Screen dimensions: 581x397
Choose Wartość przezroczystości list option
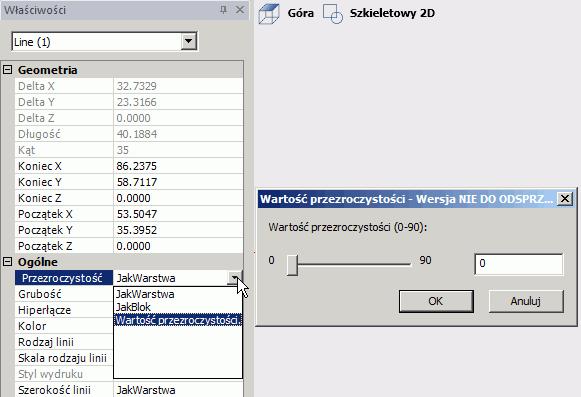point(178,320)
